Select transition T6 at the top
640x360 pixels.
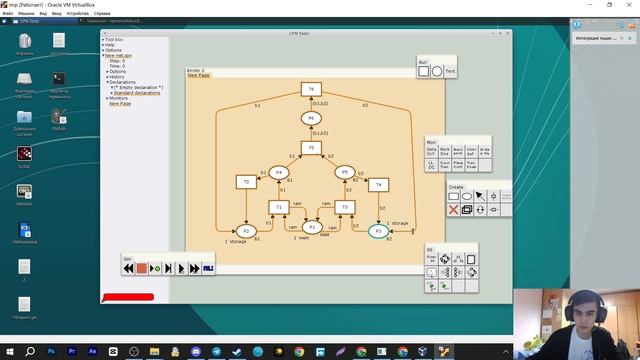coord(311,89)
